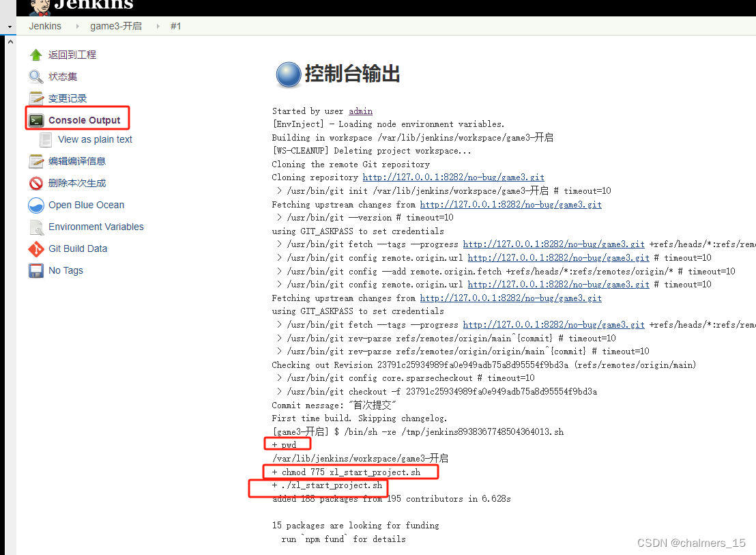Open 编辑编译信息 link

point(77,161)
